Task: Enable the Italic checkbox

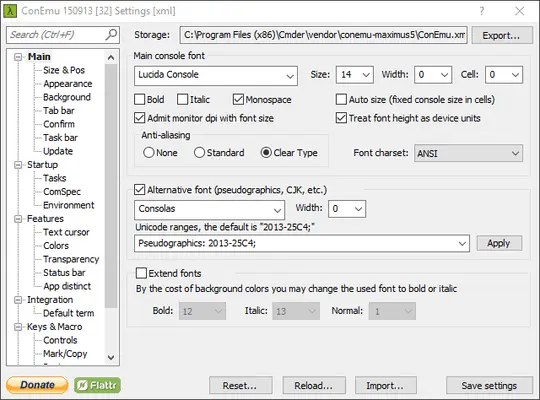Action: (x=183, y=100)
